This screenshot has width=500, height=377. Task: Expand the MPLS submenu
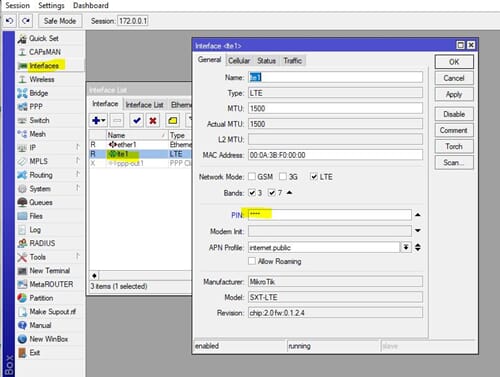[x=78, y=161]
